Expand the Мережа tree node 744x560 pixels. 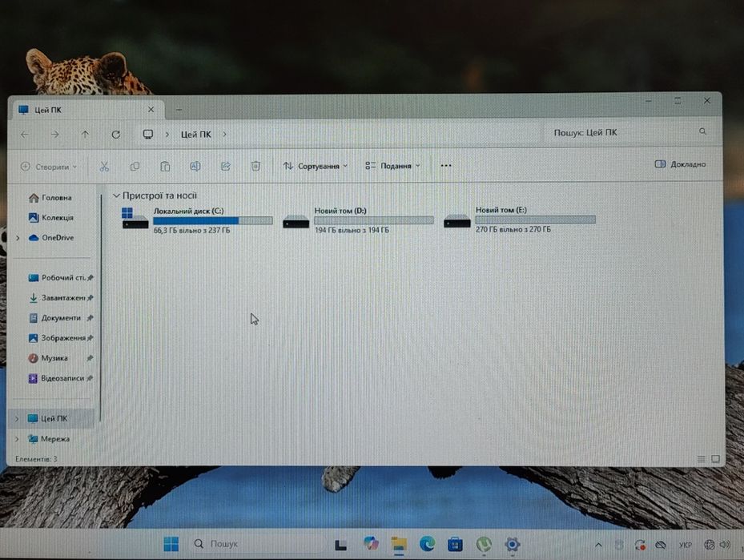click(17, 439)
